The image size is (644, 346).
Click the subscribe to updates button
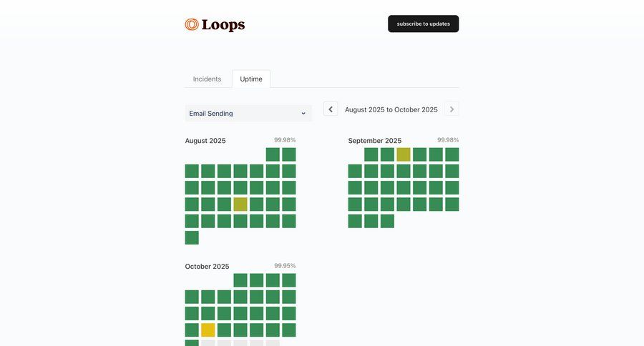point(423,24)
